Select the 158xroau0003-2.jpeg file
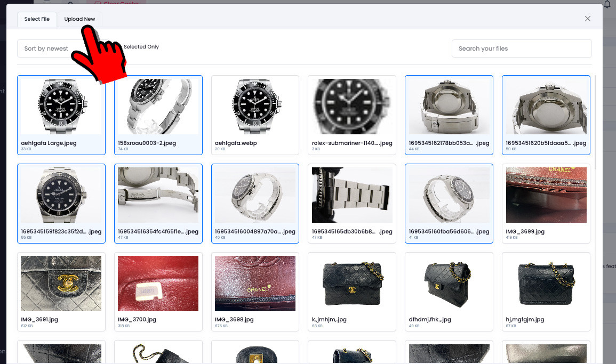Viewport: 616px width, 364px height. click(x=158, y=115)
